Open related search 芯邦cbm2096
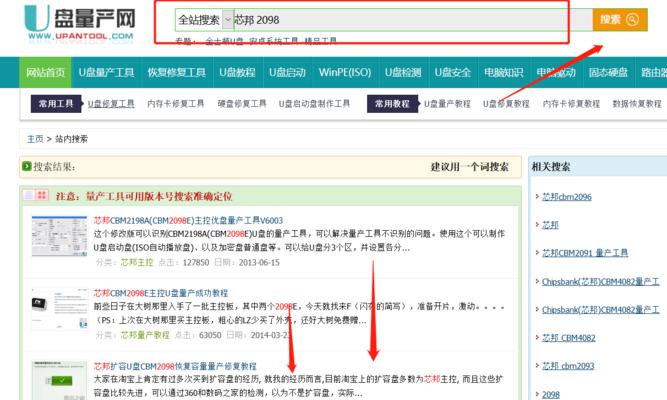The height and width of the screenshot is (400, 667). 567,197
